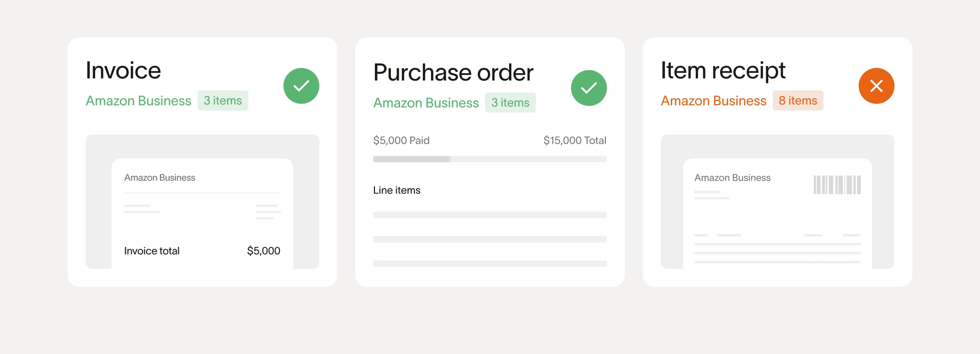Viewport: 980px width, 354px height.
Task: Click the $5,000 Paid label
Action: 401,140
